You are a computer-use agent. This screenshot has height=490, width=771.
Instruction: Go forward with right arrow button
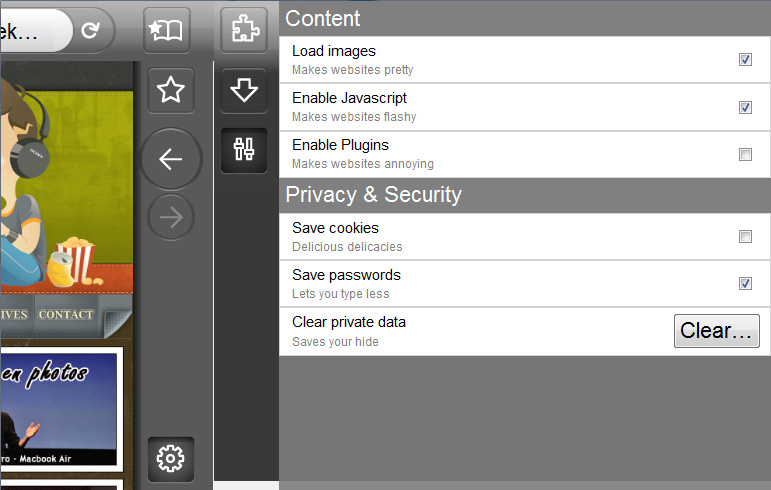pyautogui.click(x=171, y=218)
